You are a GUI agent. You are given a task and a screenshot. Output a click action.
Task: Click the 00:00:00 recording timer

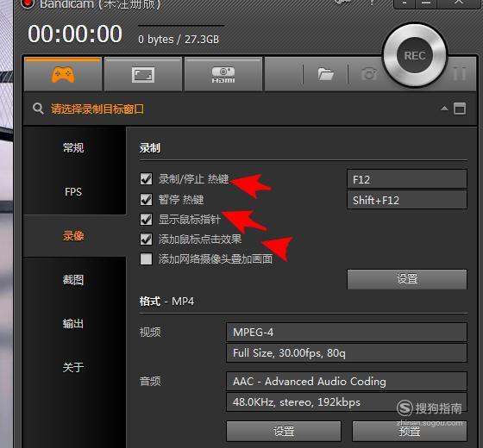[x=75, y=34]
